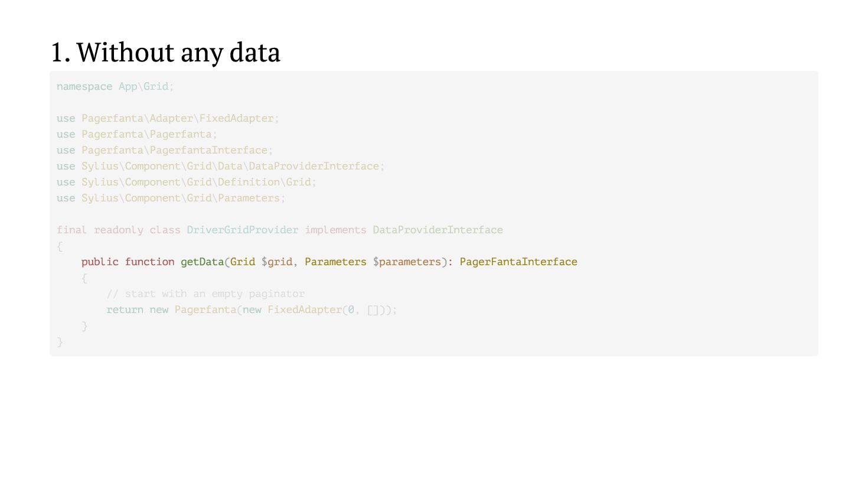868x489 pixels.
Task: Click the namespace App\Grid line
Action: (115, 86)
